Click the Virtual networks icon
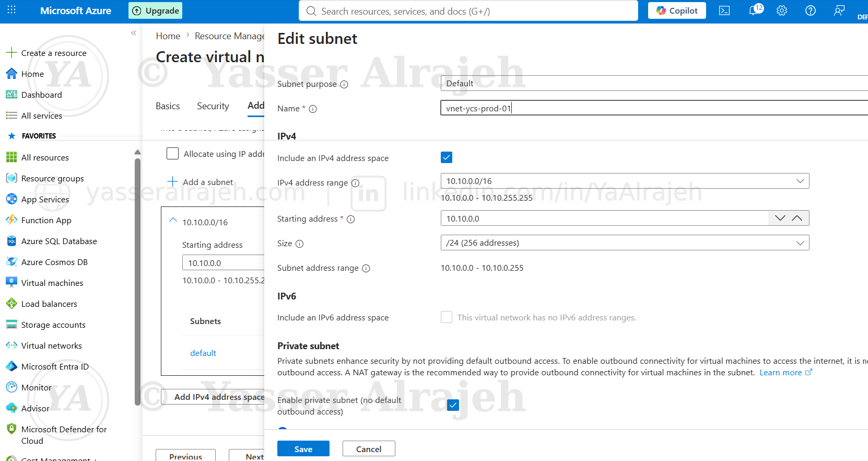The image size is (868, 461). click(x=11, y=345)
